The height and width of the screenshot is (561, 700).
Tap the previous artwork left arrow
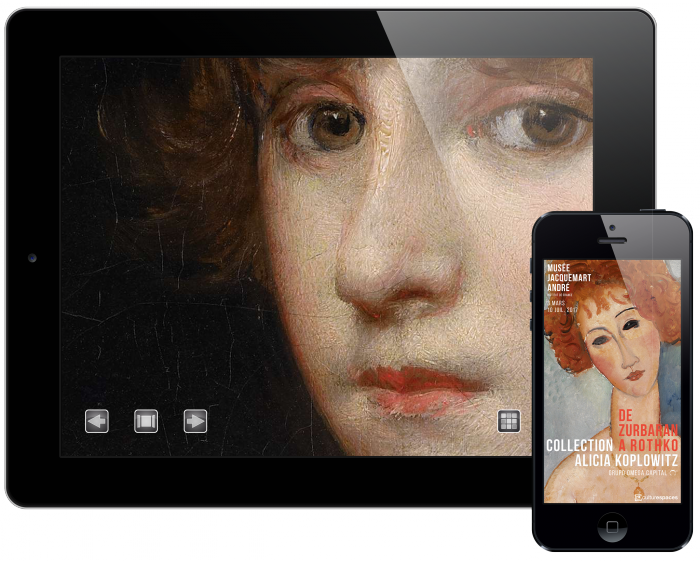(x=96, y=421)
